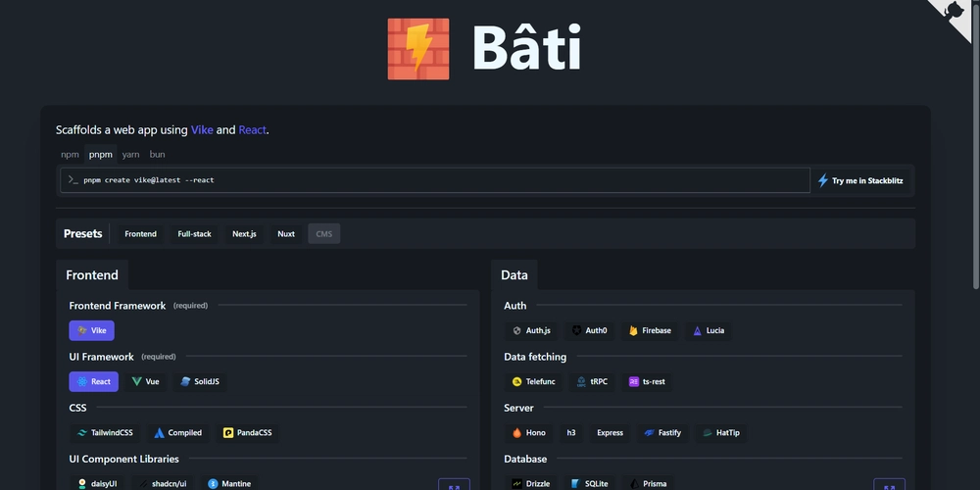
Task: Click the Bâti title text
Action: [x=527, y=47]
